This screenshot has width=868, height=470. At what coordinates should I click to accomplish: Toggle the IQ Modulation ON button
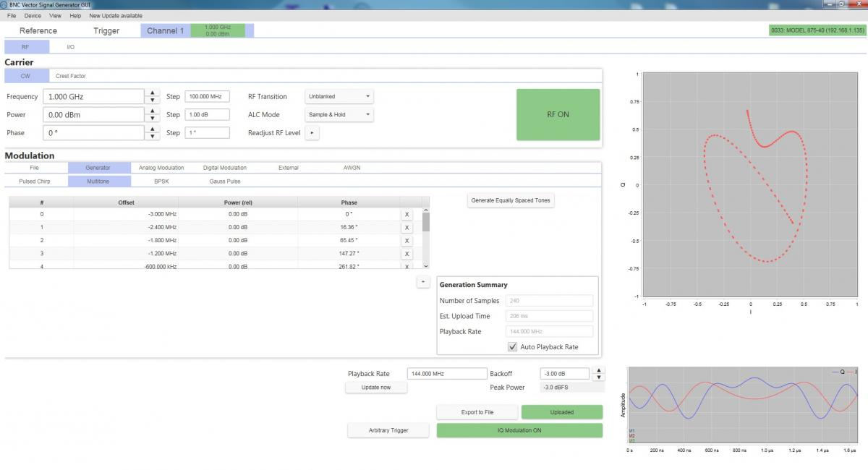[x=519, y=430]
